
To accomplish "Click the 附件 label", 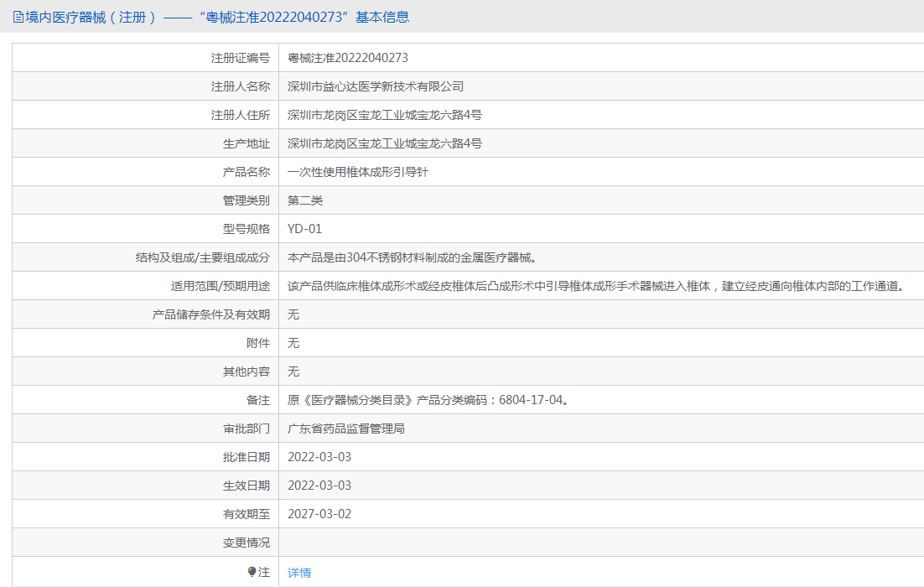I will [x=258, y=343].
